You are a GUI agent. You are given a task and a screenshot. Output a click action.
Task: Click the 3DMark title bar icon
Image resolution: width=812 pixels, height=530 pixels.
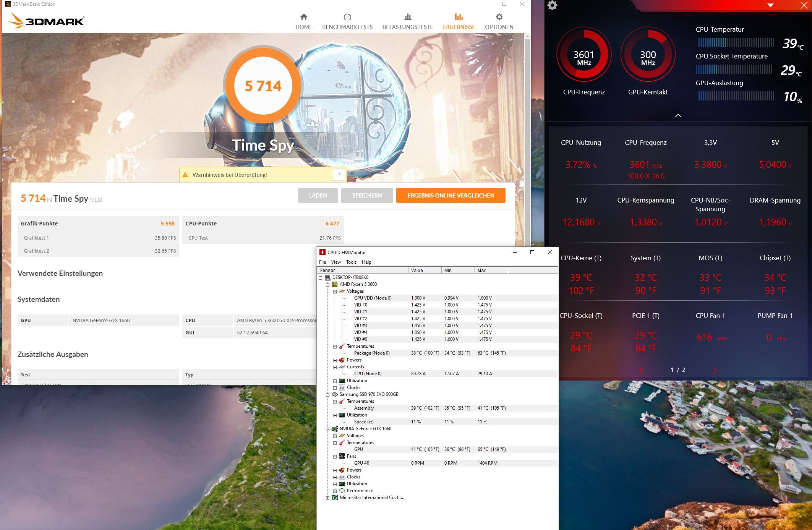pyautogui.click(x=8, y=4)
